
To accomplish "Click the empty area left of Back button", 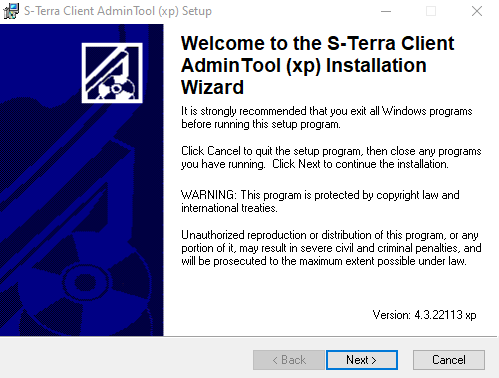I will 127,360.
